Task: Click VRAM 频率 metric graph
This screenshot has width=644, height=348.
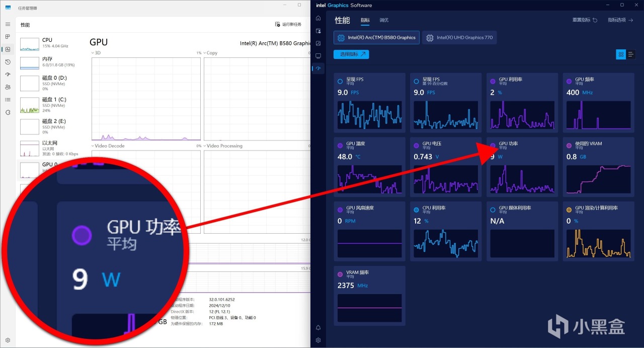Action: click(369, 308)
